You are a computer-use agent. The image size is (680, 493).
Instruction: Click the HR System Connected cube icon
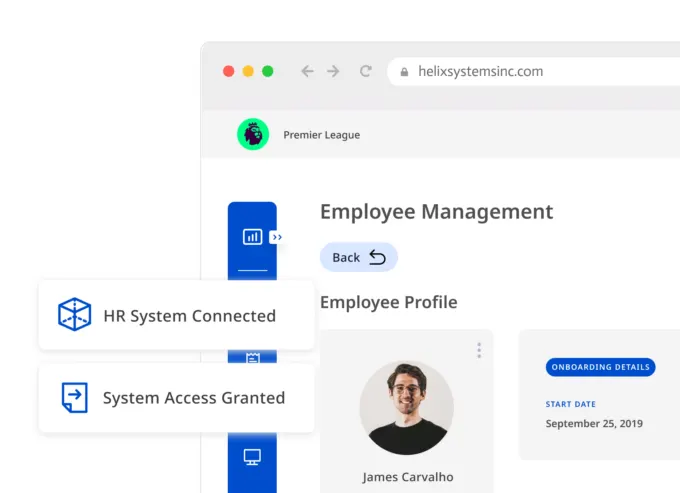[x=74, y=315]
